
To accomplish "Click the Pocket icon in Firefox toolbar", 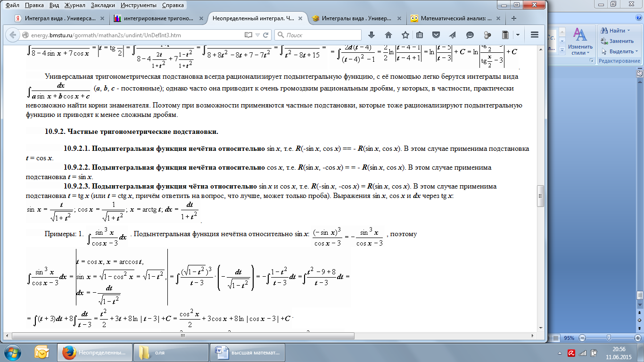I will click(437, 35).
